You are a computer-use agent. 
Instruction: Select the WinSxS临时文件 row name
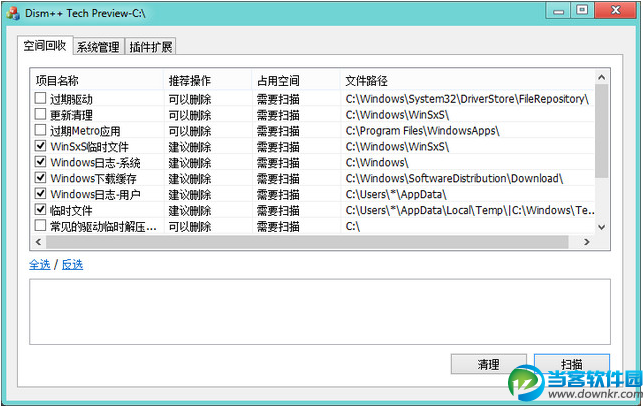(x=90, y=147)
